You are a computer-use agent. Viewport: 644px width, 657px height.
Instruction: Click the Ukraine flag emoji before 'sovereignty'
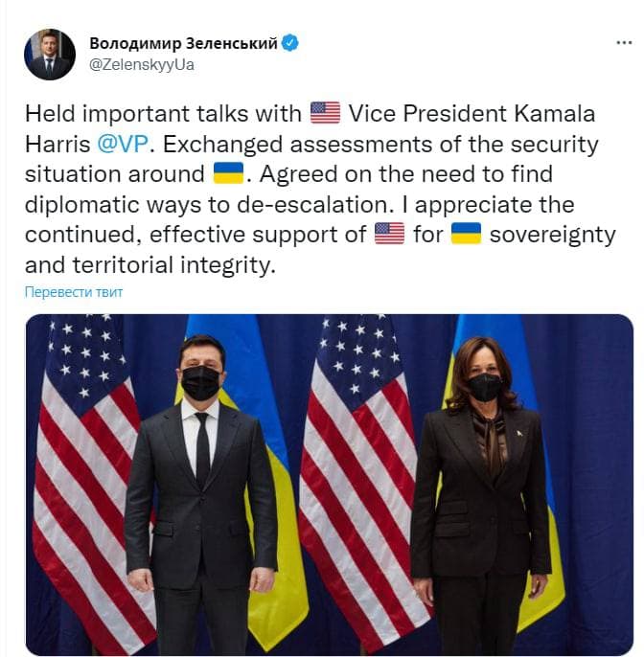466,234
